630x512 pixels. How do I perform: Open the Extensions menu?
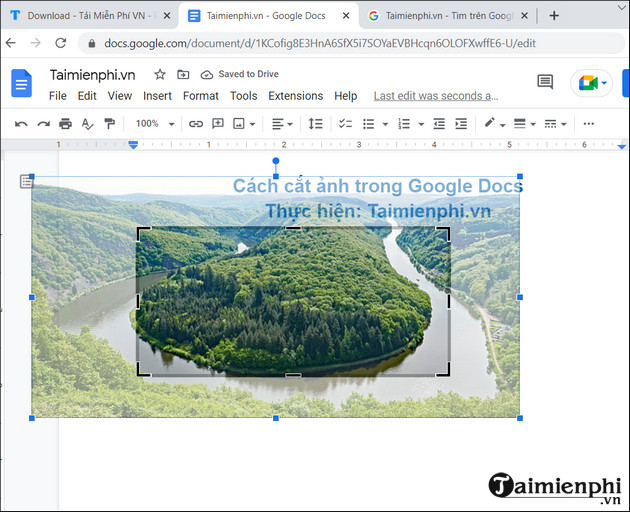[x=296, y=96]
